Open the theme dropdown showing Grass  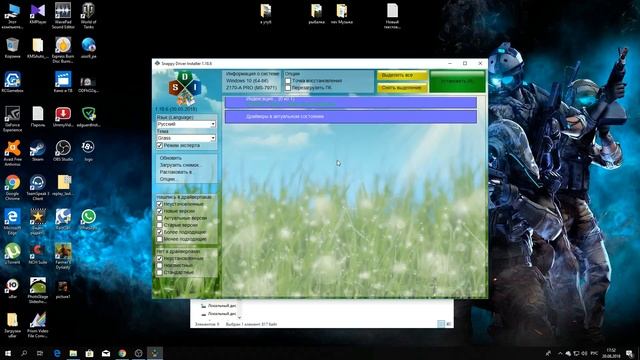(186, 138)
